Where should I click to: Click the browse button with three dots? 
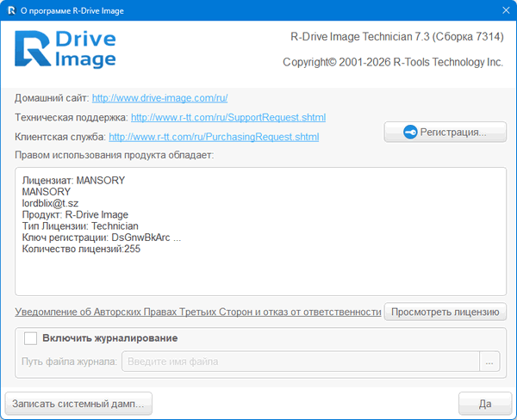click(490, 362)
